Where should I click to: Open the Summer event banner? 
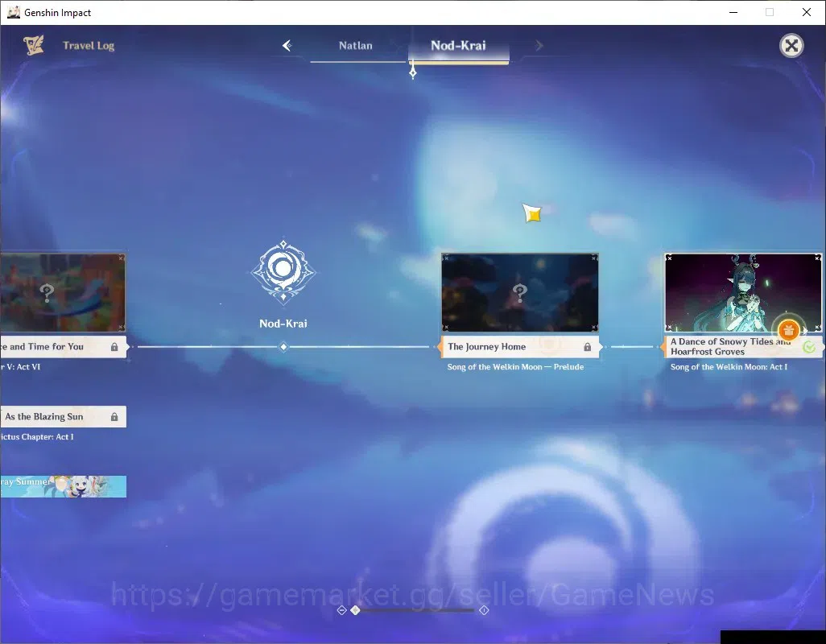[63, 486]
